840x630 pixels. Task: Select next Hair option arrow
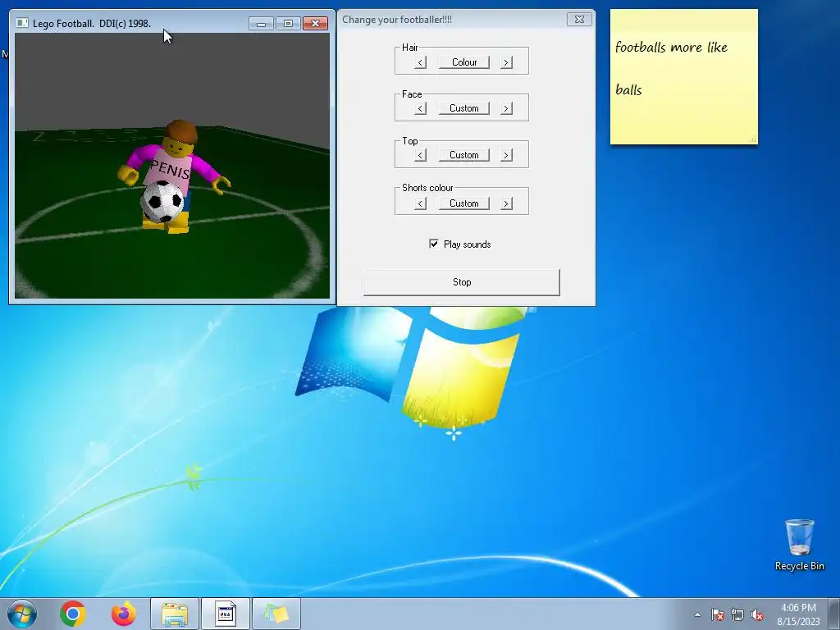coord(506,62)
